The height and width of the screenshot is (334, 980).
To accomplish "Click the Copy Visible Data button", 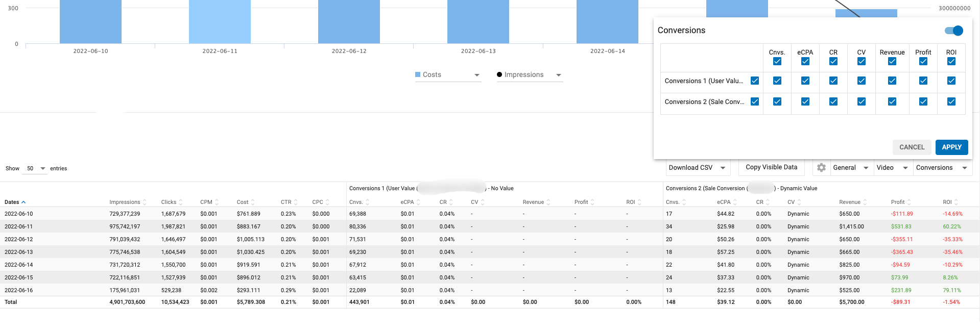I will (771, 167).
